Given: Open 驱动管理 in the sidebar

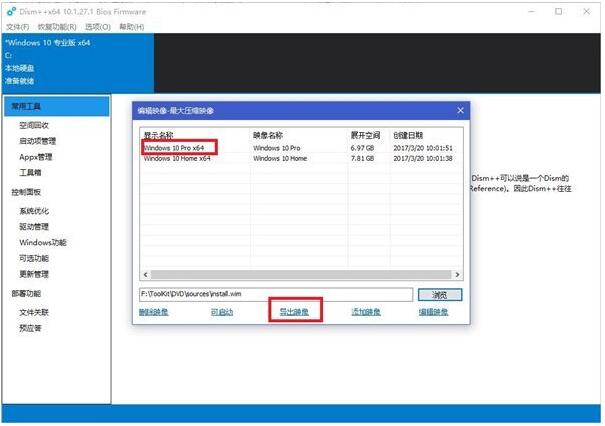Looking at the screenshot, I should (34, 227).
